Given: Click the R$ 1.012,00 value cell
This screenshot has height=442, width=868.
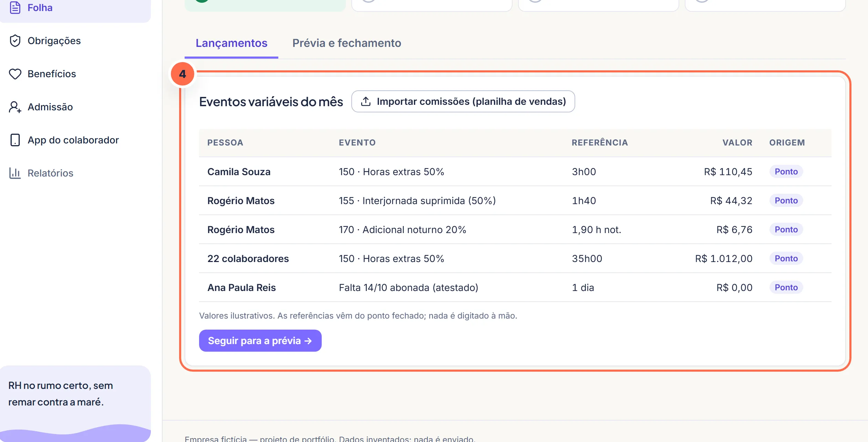Looking at the screenshot, I should tap(724, 259).
